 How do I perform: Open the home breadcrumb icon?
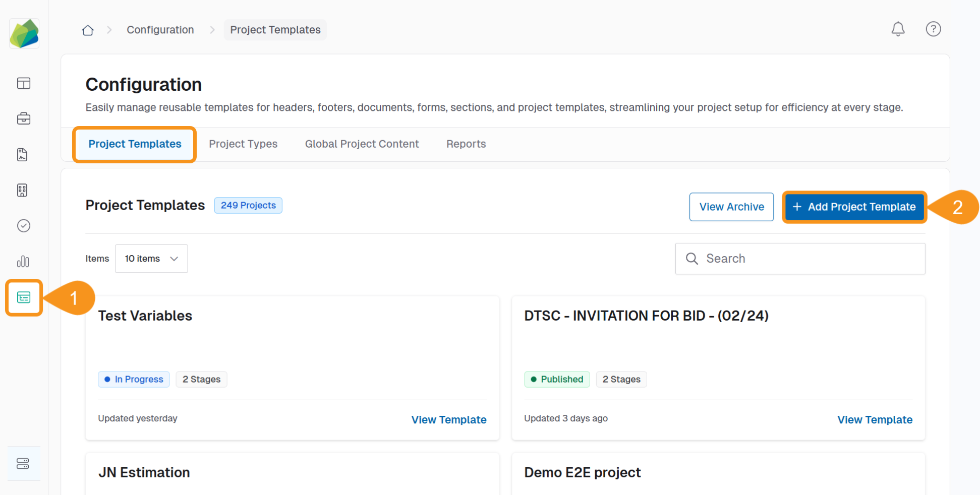(x=87, y=30)
